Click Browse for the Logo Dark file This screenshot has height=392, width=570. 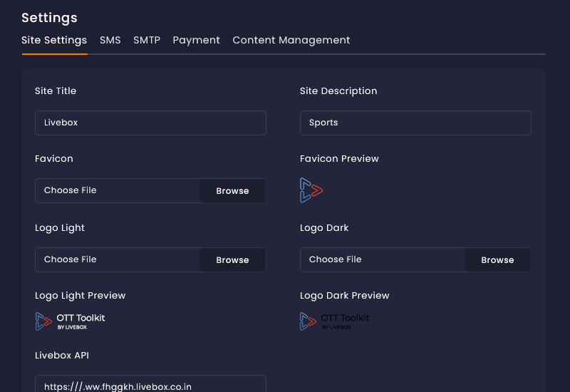coord(497,259)
